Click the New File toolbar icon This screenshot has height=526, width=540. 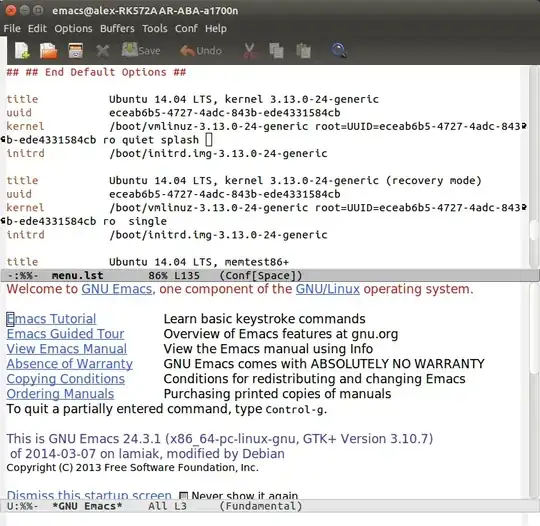(22, 51)
